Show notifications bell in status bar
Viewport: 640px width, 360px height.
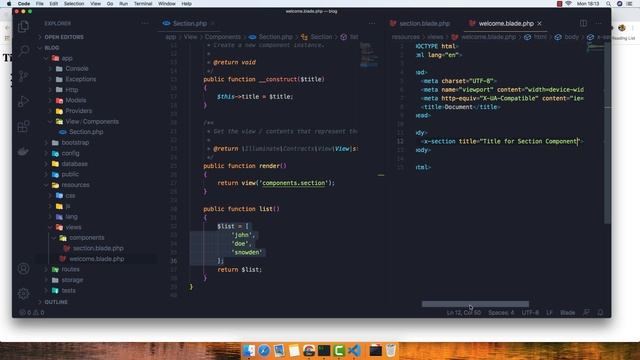(x=600, y=313)
